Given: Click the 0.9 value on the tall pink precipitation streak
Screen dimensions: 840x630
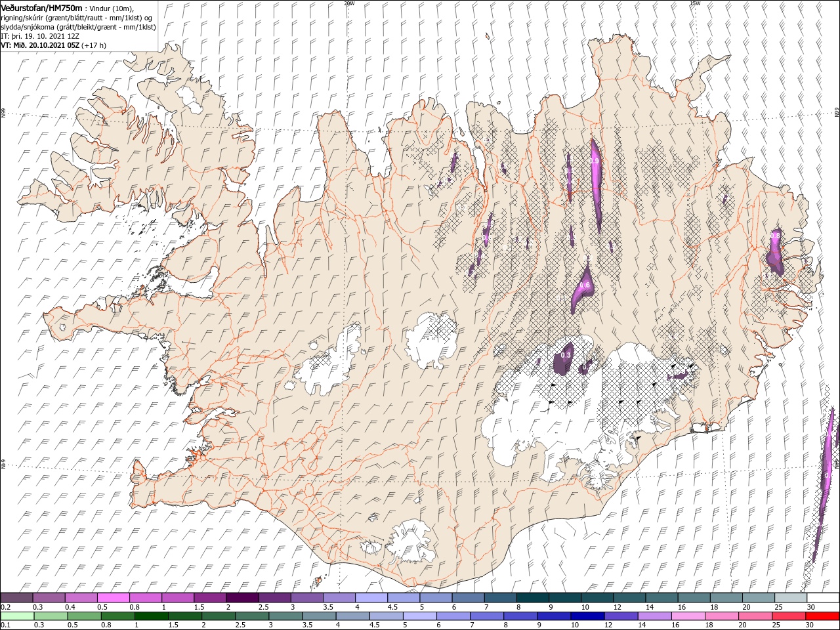Looking at the screenshot, I should pyautogui.click(x=595, y=161).
